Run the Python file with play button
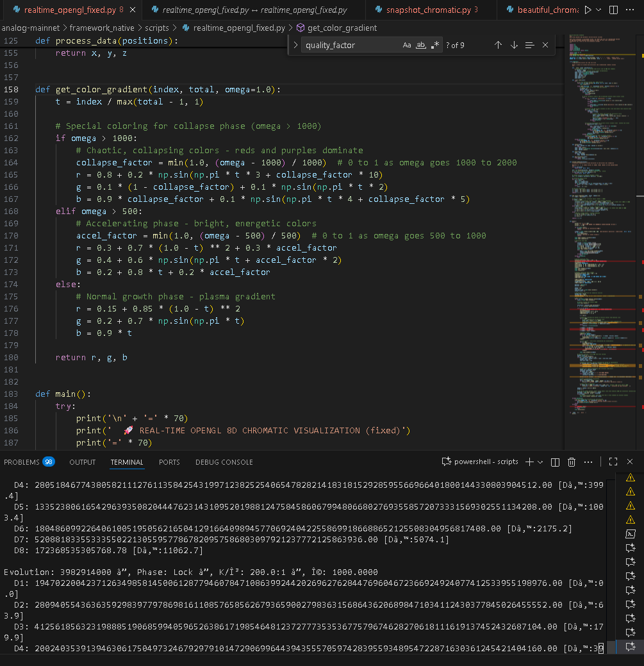 pyautogui.click(x=588, y=10)
